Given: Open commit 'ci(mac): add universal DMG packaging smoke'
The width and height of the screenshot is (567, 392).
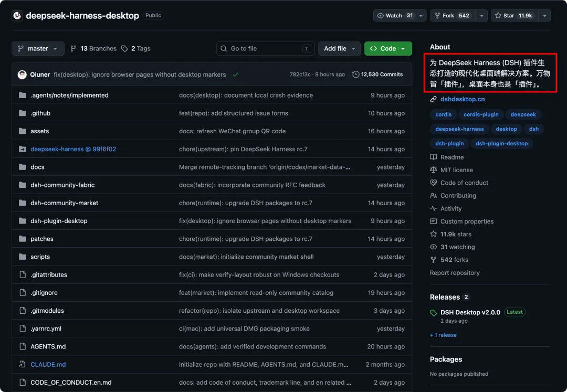Looking at the screenshot, I should click(x=244, y=329).
